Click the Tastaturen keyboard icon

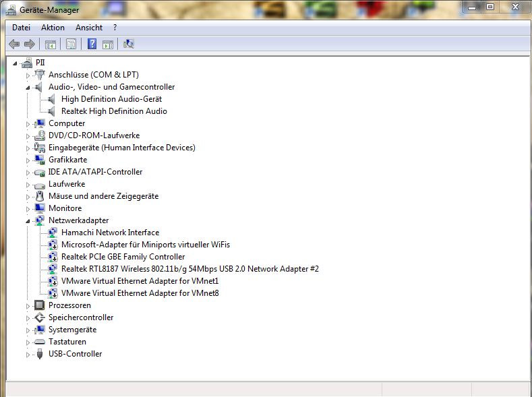(40, 342)
